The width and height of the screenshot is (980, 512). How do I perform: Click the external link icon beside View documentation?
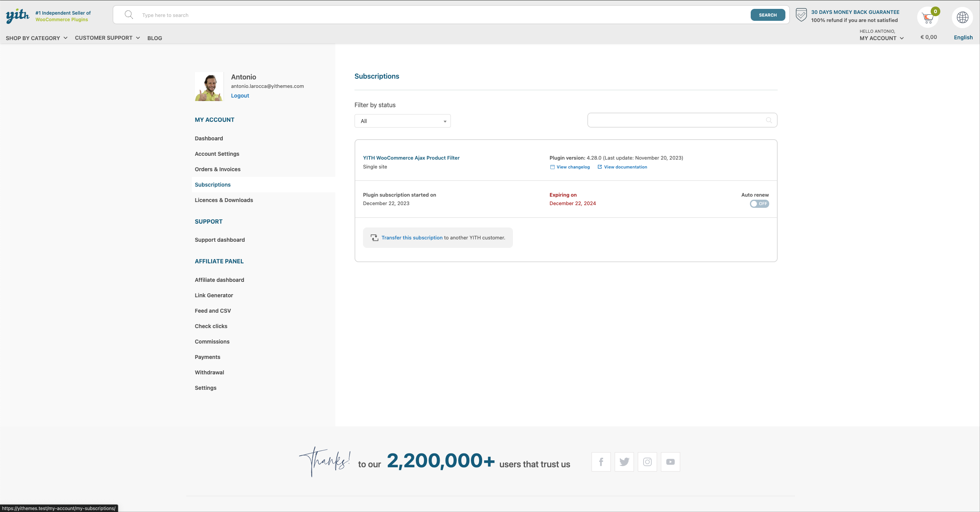(600, 167)
